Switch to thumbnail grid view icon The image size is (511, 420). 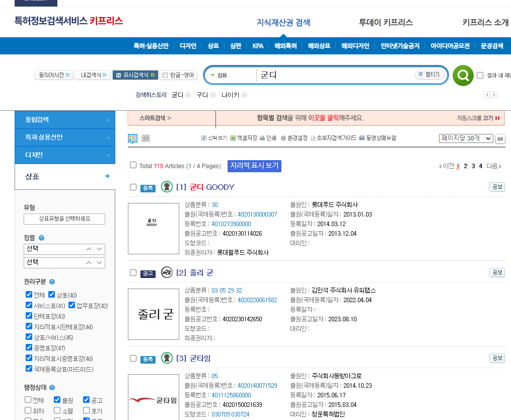tap(145, 138)
